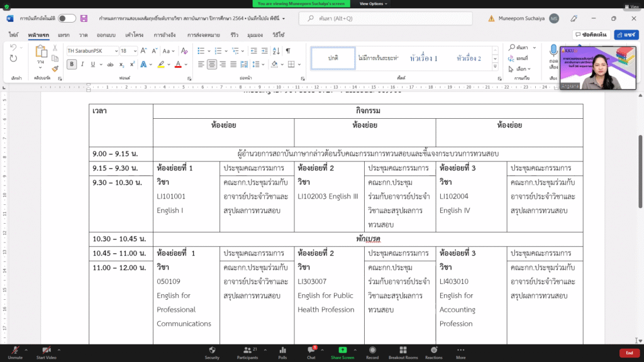Click the แชร์ (Share) button
644x362 pixels.
point(626,35)
